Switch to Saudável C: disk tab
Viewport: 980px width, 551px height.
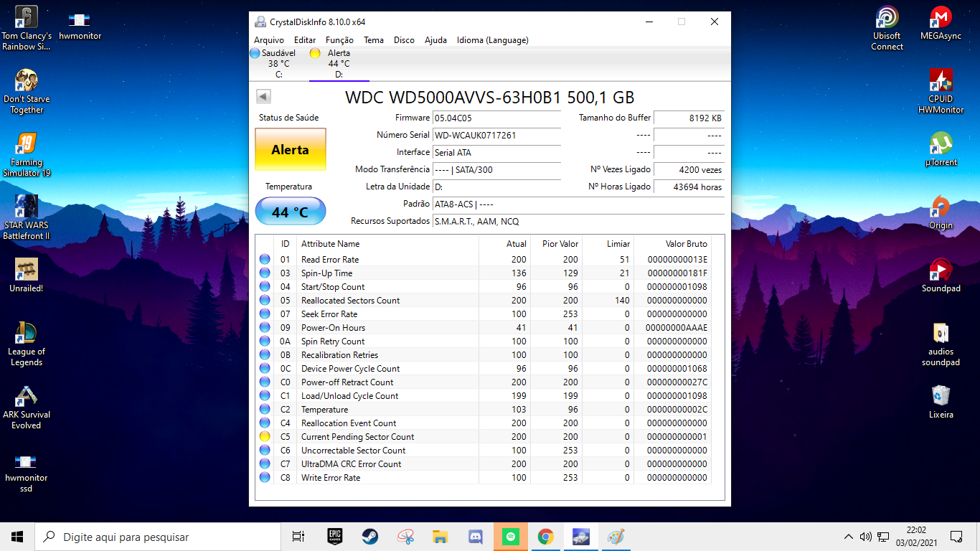278,63
